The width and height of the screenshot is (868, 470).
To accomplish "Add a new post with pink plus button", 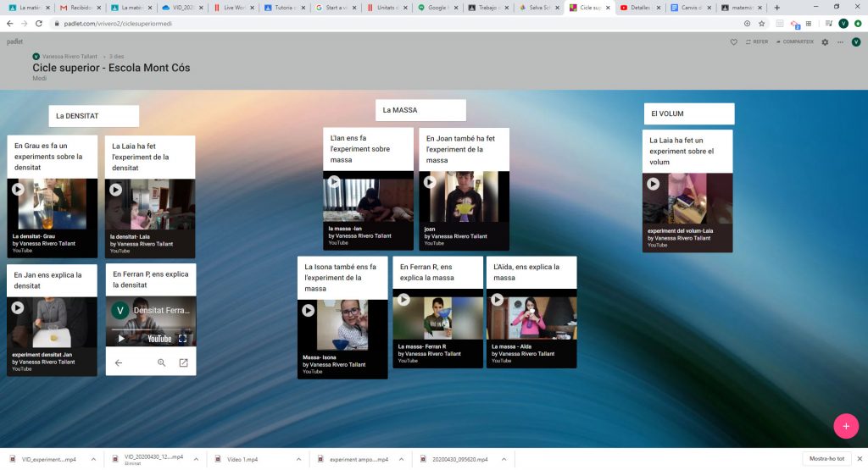I will (x=845, y=425).
